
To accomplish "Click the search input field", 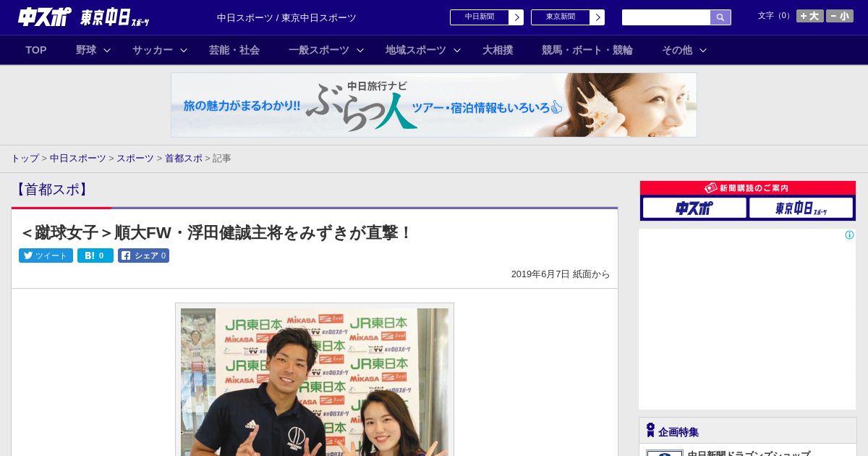I will tap(666, 17).
